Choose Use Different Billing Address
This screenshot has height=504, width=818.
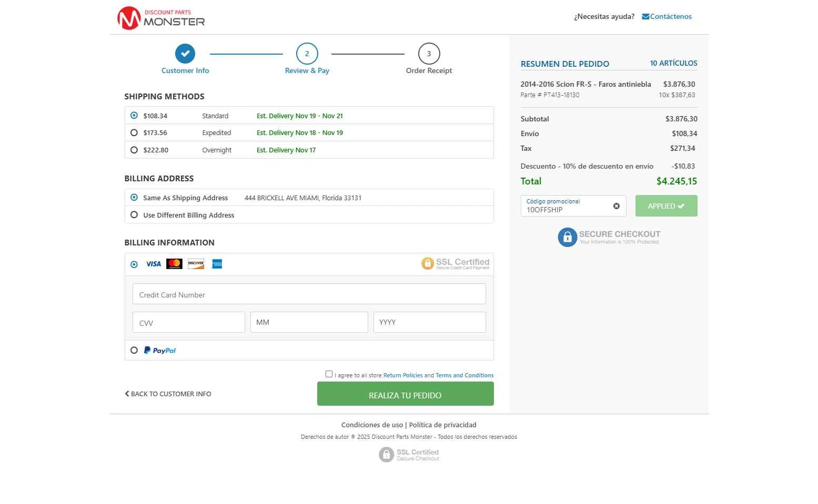(x=134, y=215)
